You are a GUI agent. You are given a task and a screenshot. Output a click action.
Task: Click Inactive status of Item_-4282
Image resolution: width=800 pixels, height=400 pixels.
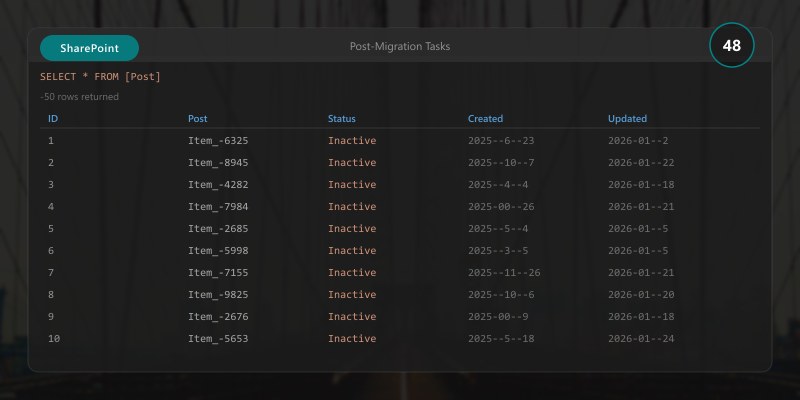pos(352,184)
